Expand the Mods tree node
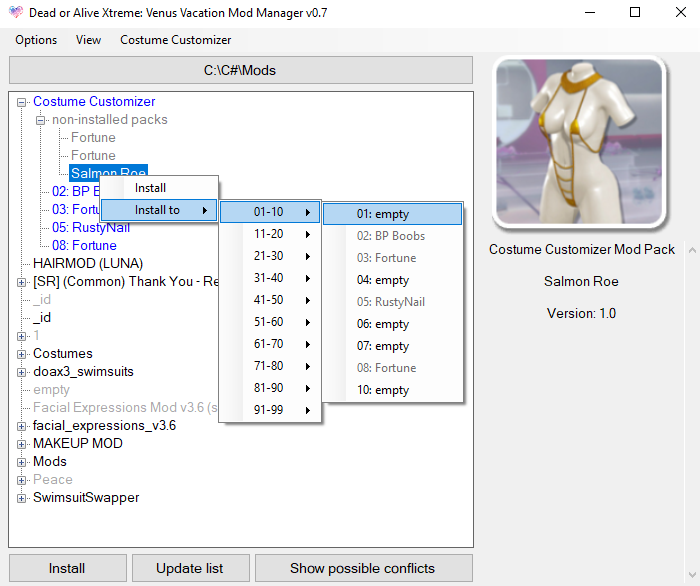This screenshot has width=700, height=586. click(21, 462)
